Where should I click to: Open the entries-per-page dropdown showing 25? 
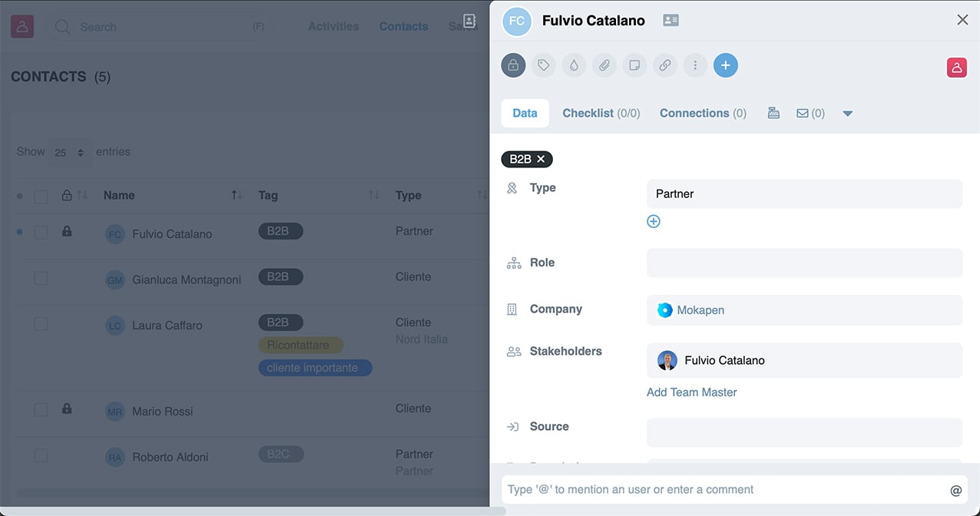(69, 152)
